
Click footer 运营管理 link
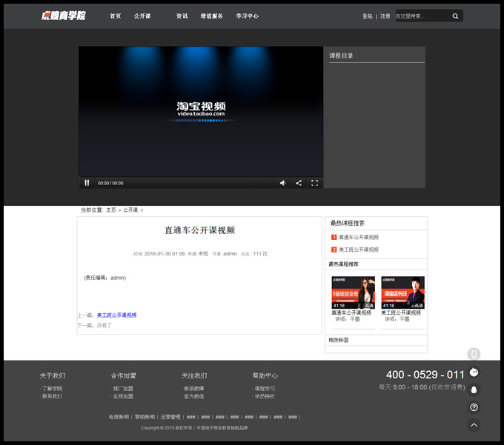[170, 417]
